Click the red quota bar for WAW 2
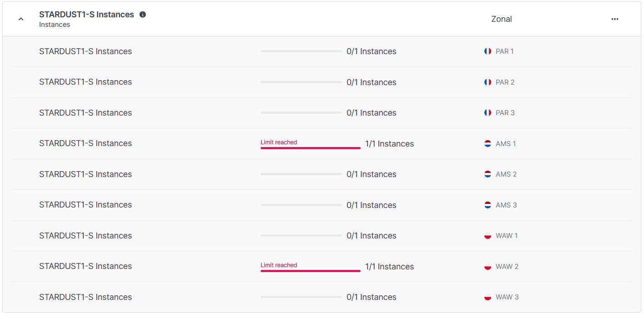The height and width of the screenshot is (319, 644). pyautogui.click(x=311, y=271)
